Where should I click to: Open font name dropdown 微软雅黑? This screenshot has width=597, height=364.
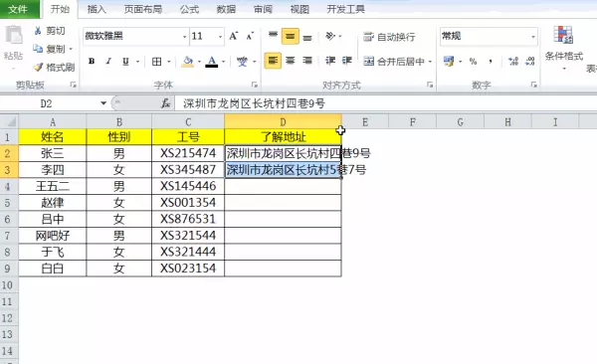click(185, 37)
